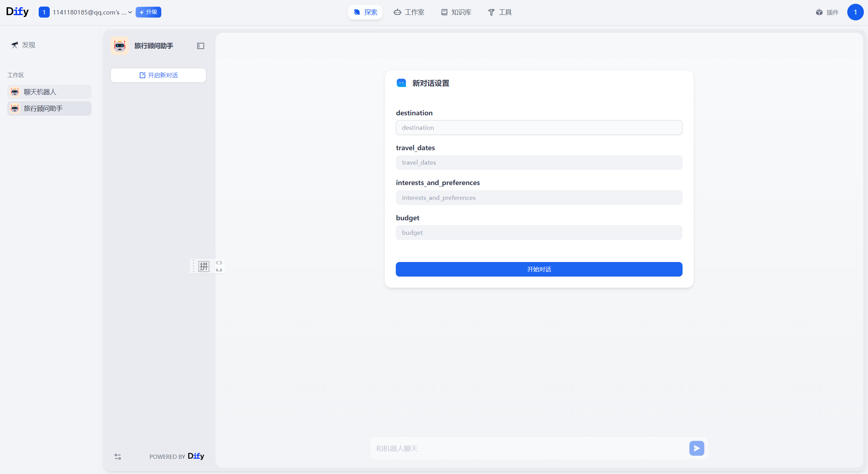Viewport: 868px width, 474px height.
Task: Click the 升级 upgrade button
Action: pyautogui.click(x=148, y=12)
